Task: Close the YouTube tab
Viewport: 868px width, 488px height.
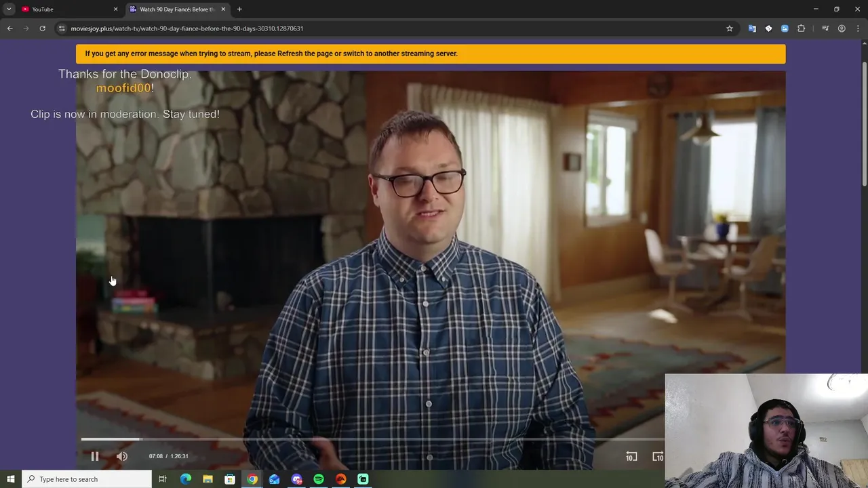Action: [115, 9]
